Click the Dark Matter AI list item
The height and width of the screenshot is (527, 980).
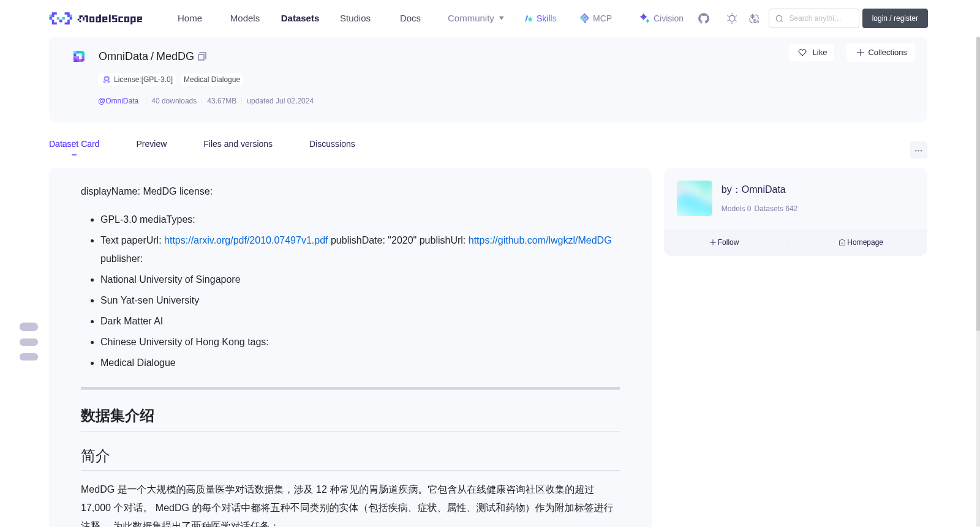[x=132, y=321]
